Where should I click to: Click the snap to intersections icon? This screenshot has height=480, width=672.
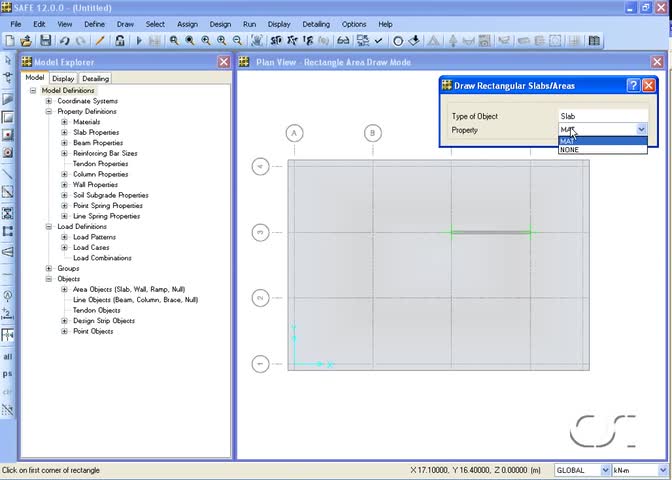8,335
